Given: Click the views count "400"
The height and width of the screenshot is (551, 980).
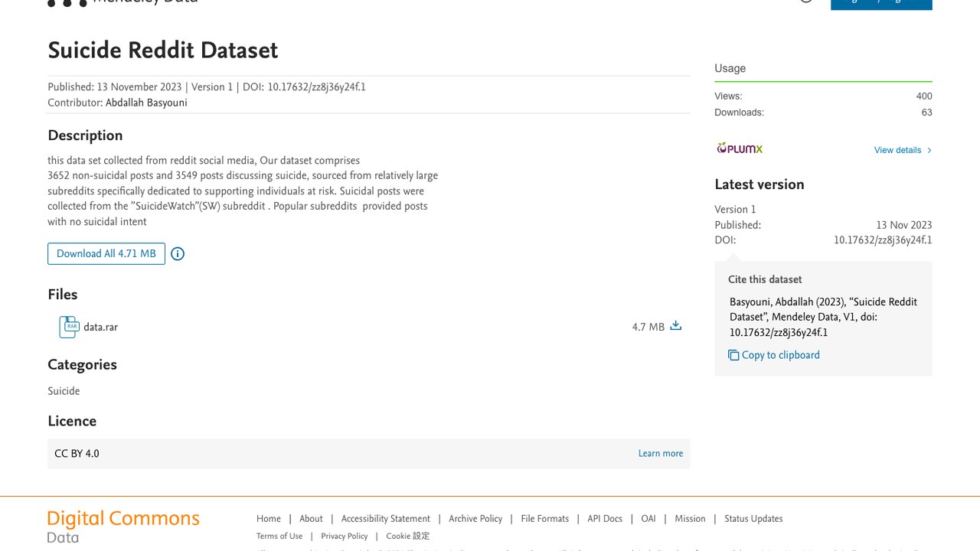Looking at the screenshot, I should pos(924,96).
